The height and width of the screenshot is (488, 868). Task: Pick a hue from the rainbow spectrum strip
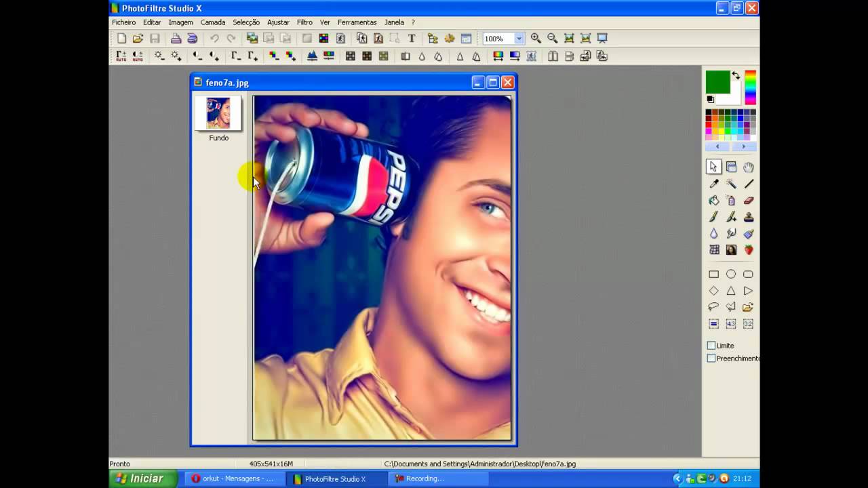[x=750, y=87]
